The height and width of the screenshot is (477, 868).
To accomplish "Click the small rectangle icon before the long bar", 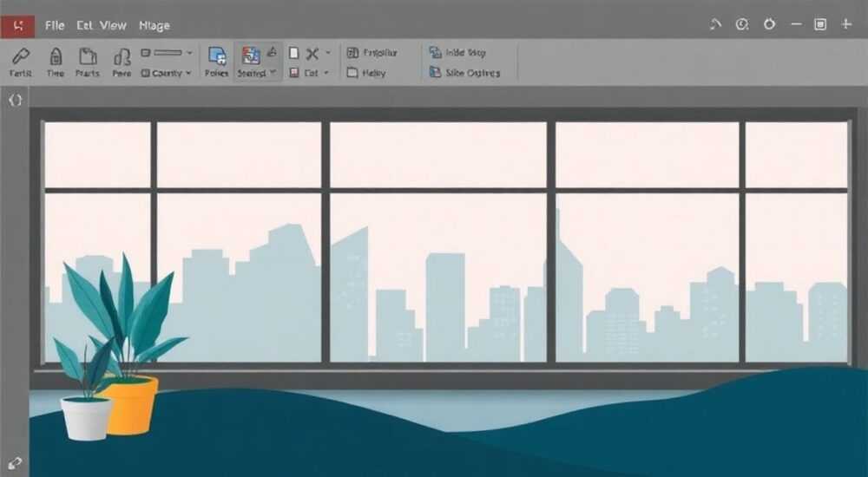I will point(146,53).
